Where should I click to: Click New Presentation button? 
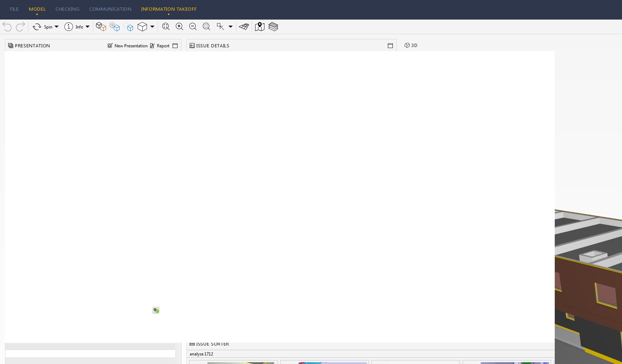[128, 46]
